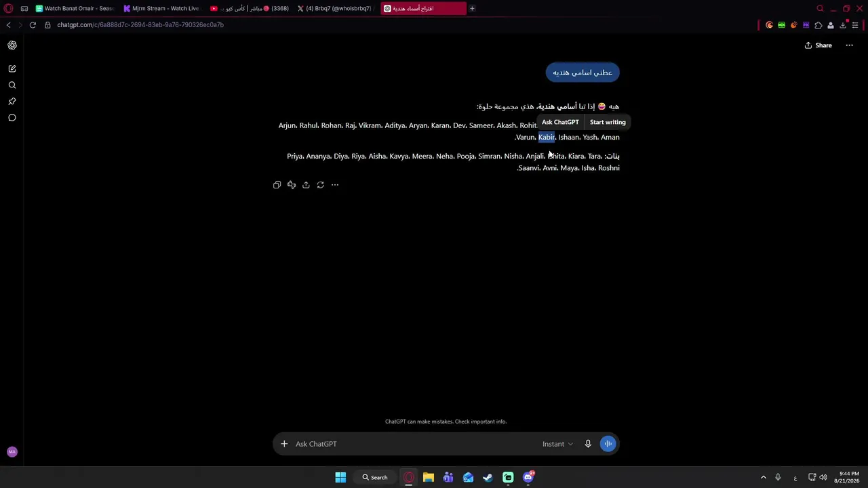Open a new browser tab
This screenshot has width=868, height=488.
click(472, 9)
